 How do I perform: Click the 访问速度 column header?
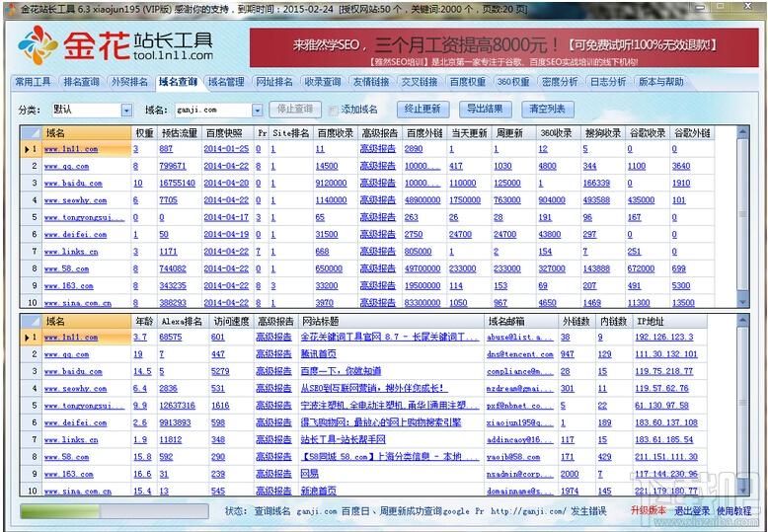[232, 322]
